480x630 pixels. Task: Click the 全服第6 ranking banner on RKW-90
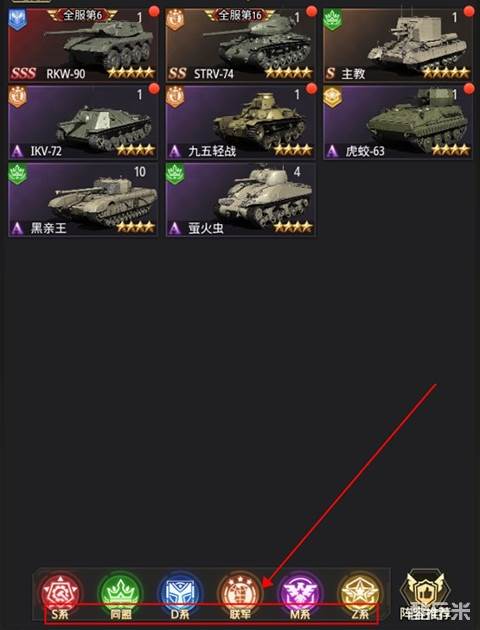(82, 16)
